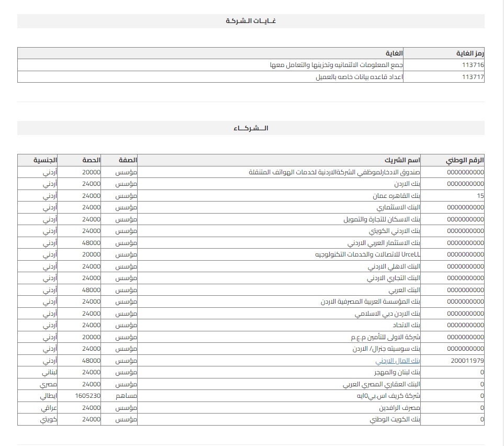Select the مساهم status cell

click(x=127, y=396)
